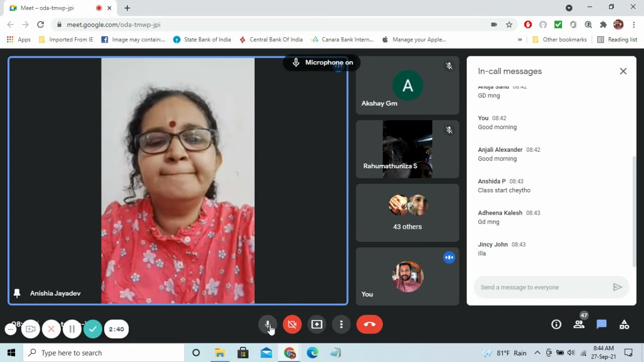Open the Manage your Apple... bookmark
Image resolution: width=644 pixels, height=362 pixels.
click(414, 39)
